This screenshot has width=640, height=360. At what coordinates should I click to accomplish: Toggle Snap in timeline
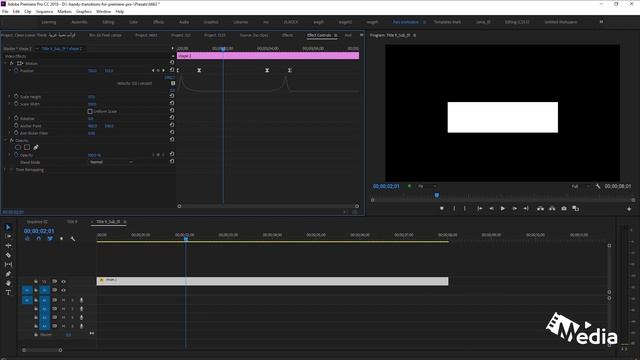39,239
